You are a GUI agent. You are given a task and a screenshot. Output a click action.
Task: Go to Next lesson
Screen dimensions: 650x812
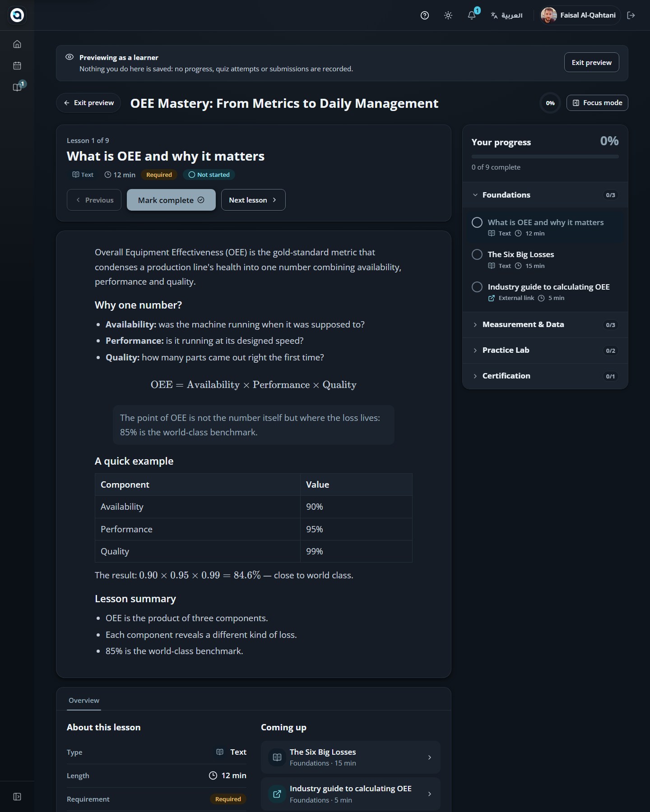point(253,200)
